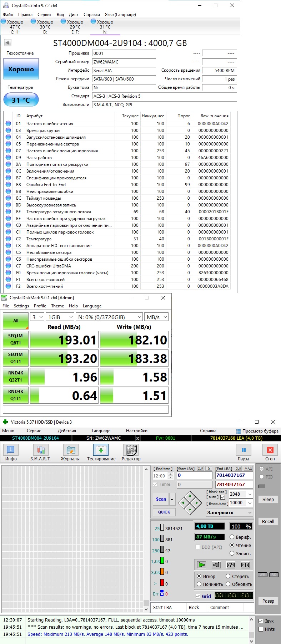Click the red > block indicator
Viewport: 281px width, 644px height.
pyautogui.click(x=162, y=583)
